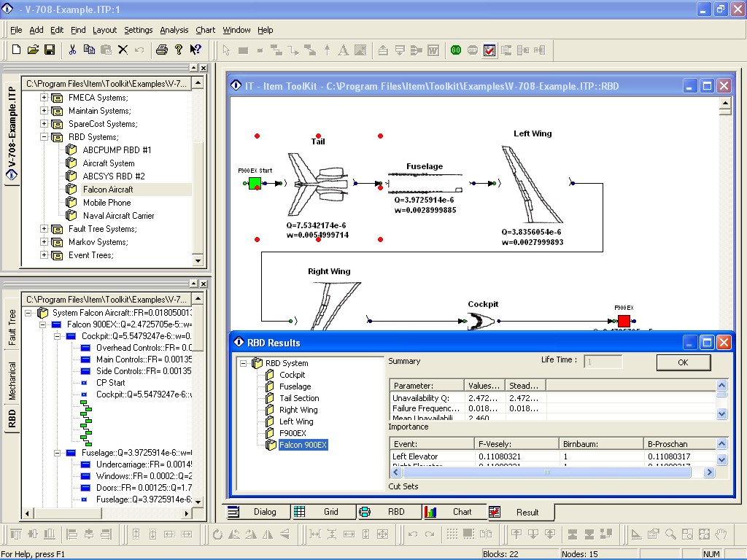Open the Chart menu

(205, 30)
